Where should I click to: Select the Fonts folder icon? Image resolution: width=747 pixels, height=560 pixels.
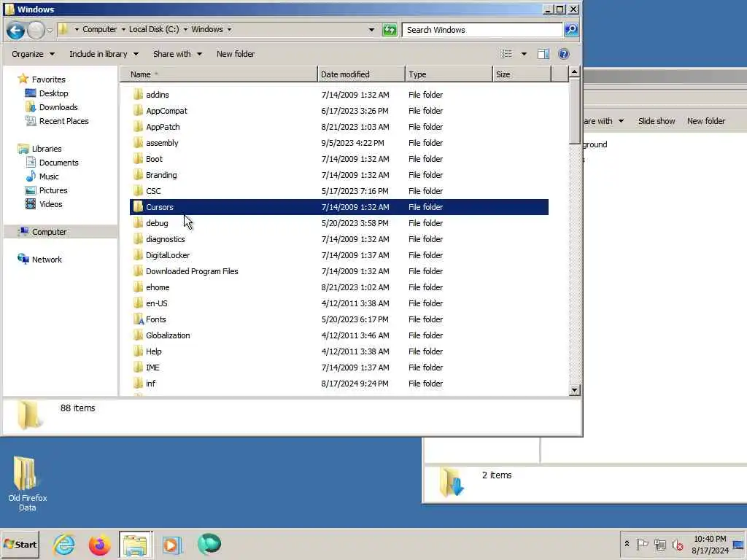click(x=138, y=319)
